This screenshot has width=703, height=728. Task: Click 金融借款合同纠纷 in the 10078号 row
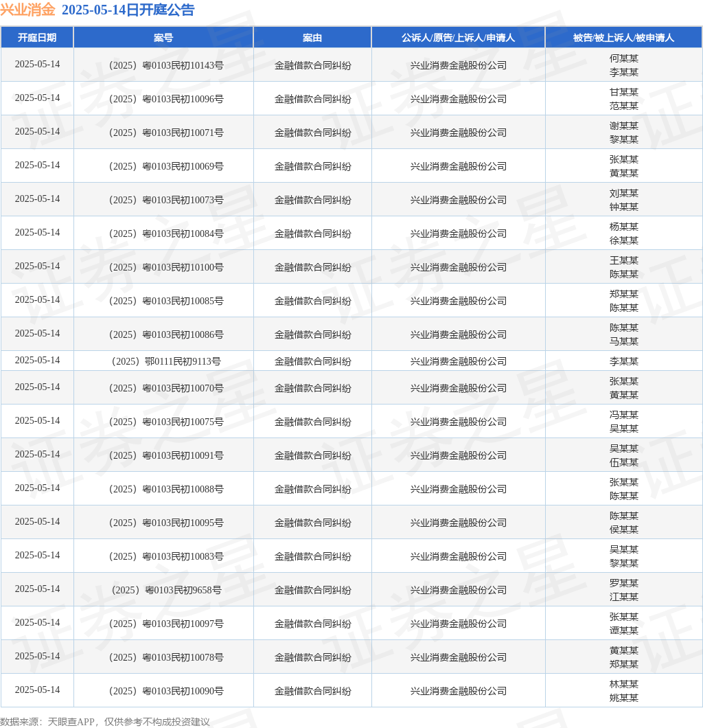[x=312, y=657]
